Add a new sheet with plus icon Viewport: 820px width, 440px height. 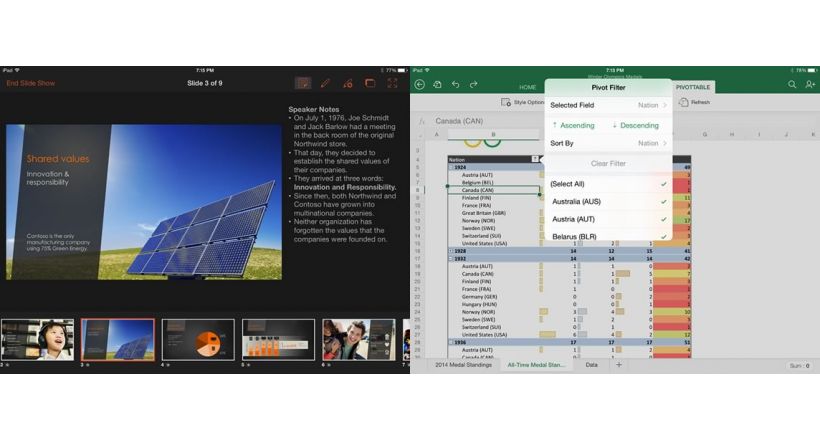pyautogui.click(x=619, y=365)
